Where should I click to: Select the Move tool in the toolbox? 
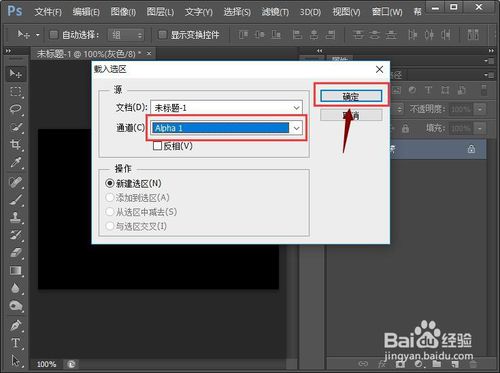[15, 73]
